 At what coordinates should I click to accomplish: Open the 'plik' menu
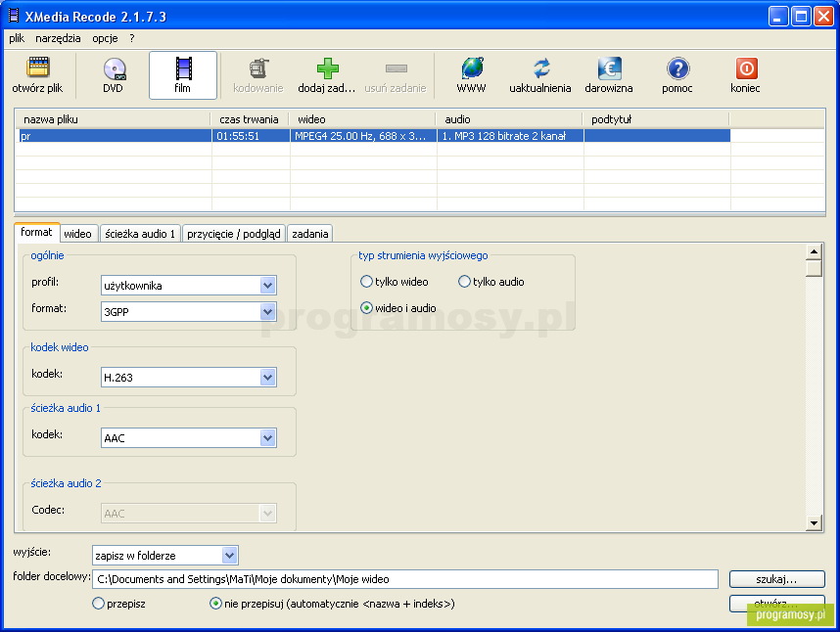pyautogui.click(x=17, y=38)
